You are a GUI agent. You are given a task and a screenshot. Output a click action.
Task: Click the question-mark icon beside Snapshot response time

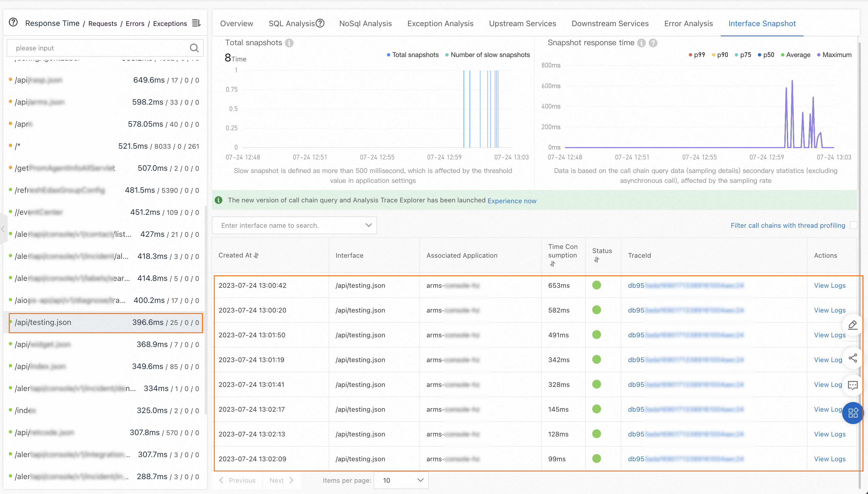[653, 43]
